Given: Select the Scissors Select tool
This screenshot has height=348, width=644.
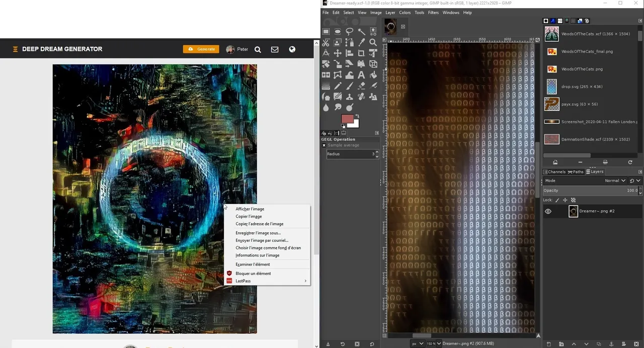Looking at the screenshot, I should point(326,42).
